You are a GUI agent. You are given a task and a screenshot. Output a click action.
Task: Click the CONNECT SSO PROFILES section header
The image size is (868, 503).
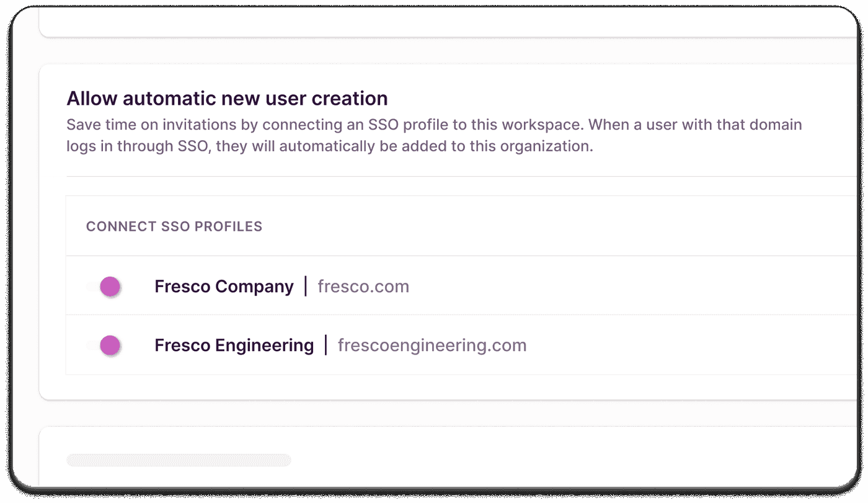(x=174, y=226)
